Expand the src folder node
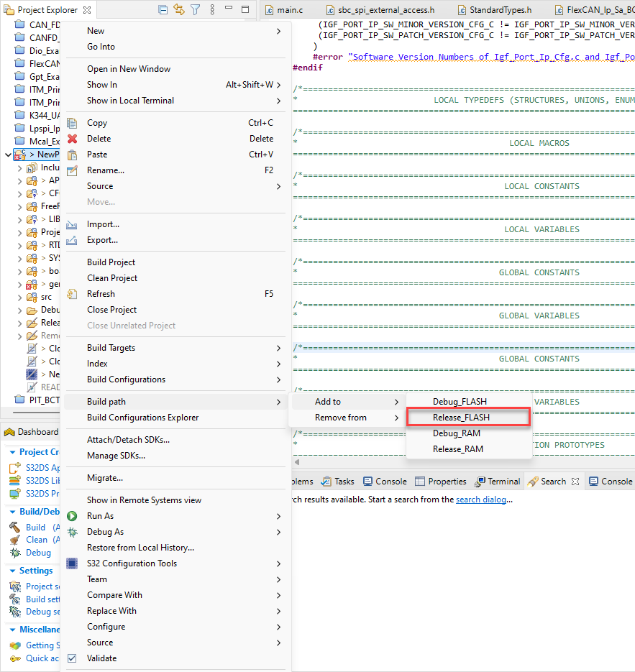 19,297
